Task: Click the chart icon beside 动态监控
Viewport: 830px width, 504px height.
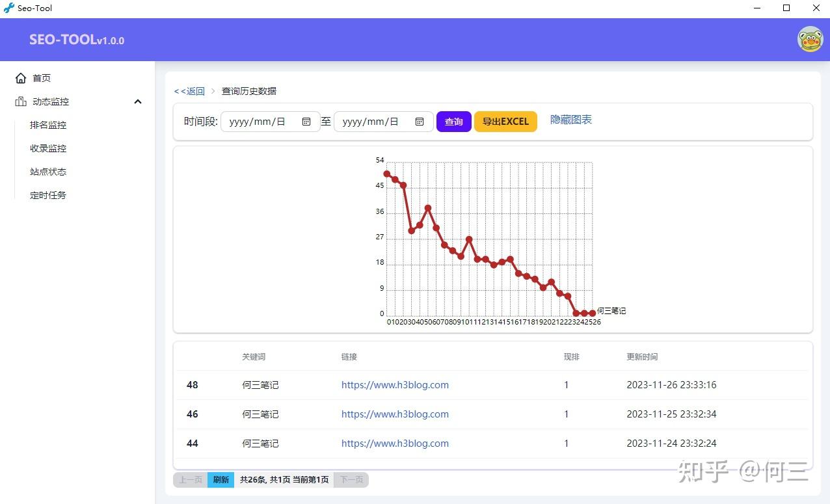Action: pos(21,101)
